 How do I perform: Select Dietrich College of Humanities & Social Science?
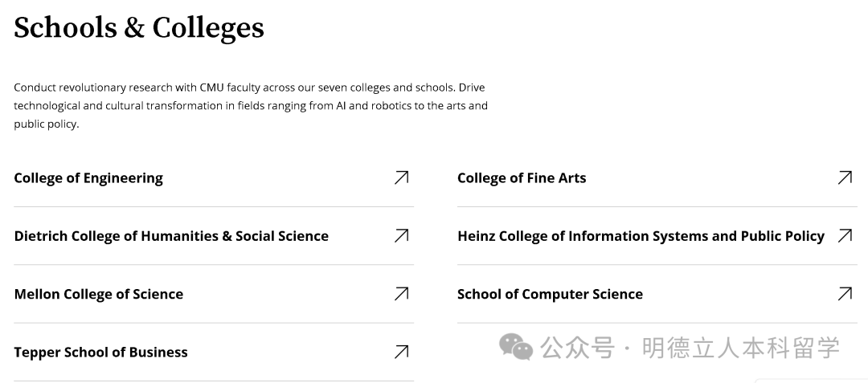[171, 236]
